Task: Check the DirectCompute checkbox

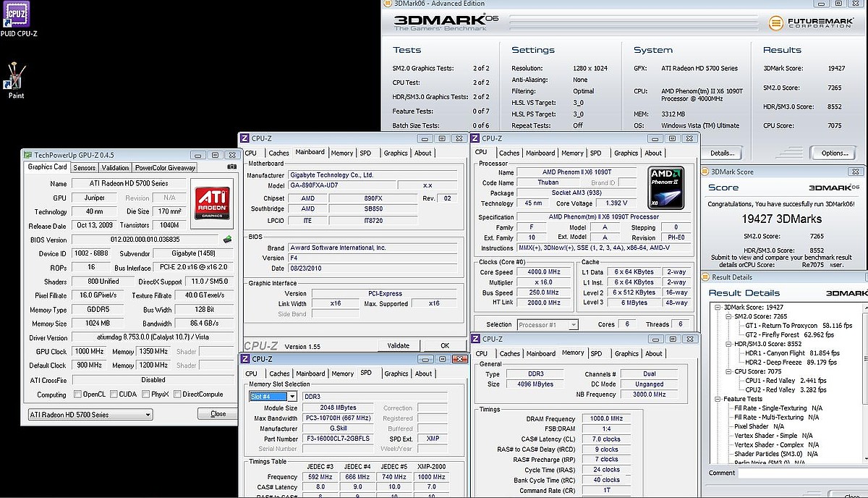Action: [177, 394]
